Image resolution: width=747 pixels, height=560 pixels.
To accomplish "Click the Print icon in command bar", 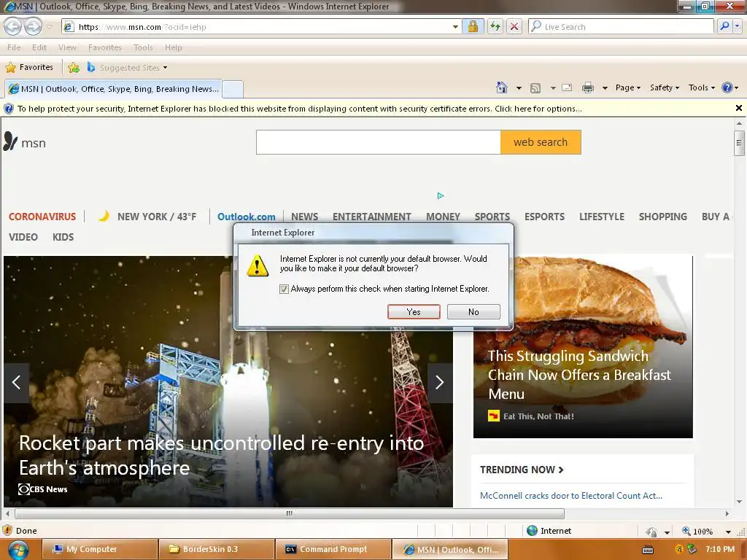I will pos(588,87).
